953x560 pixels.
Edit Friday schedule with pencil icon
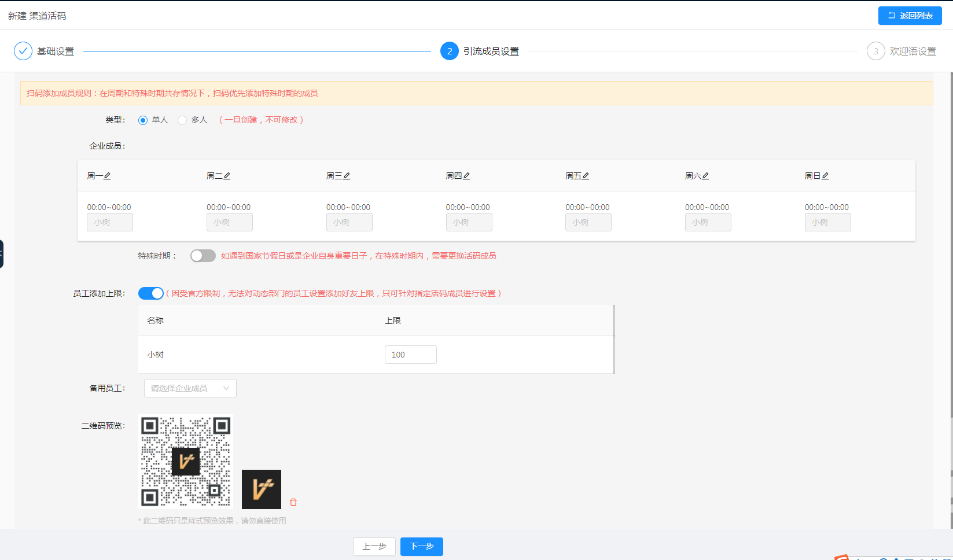(586, 176)
